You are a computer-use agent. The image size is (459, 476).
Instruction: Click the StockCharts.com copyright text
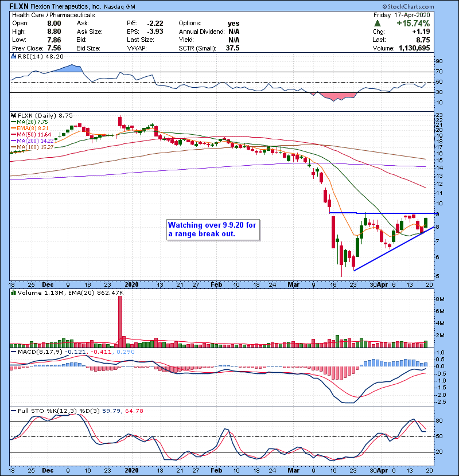[x=409, y=6]
